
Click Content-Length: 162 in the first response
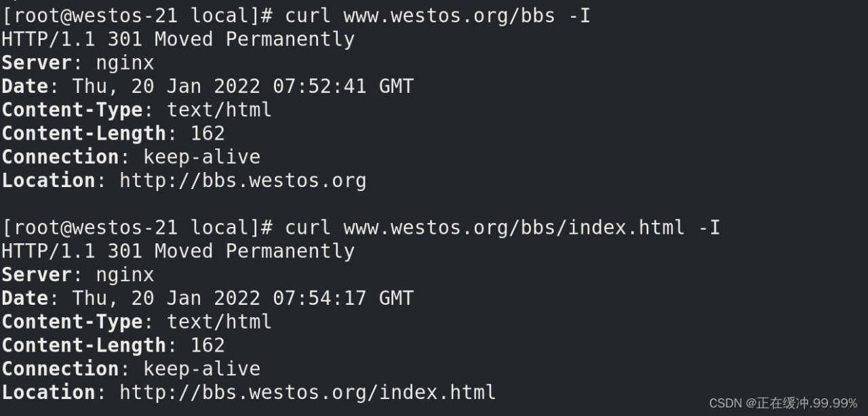coord(113,133)
